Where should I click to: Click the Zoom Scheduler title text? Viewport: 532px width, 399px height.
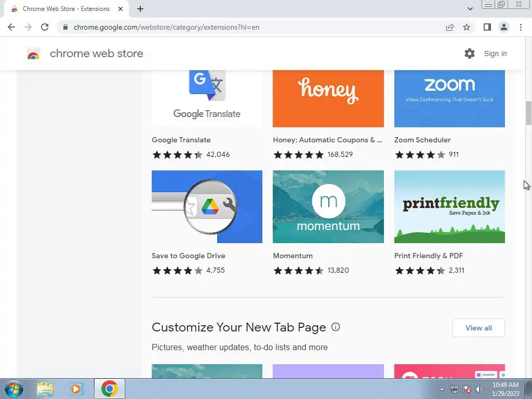(x=422, y=140)
